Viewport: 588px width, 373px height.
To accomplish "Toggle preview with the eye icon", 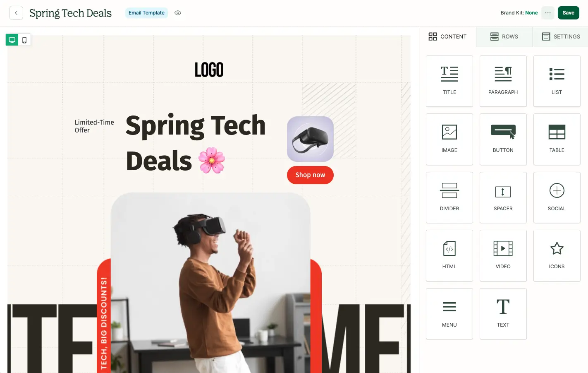I will click(178, 13).
